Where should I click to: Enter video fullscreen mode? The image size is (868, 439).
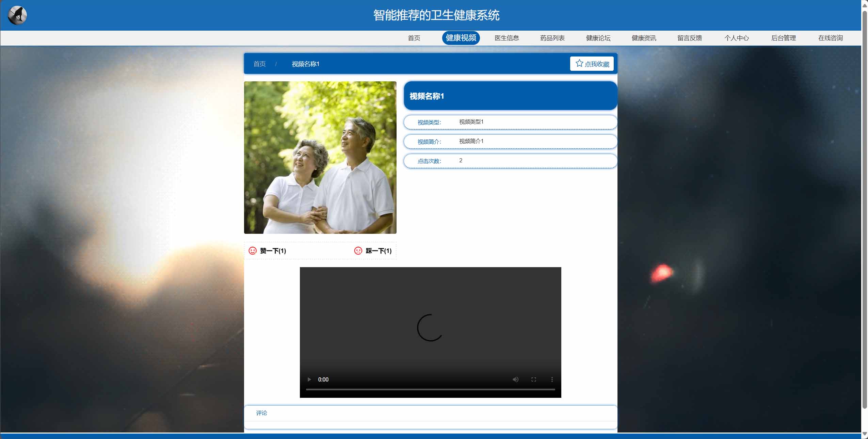[534, 379]
